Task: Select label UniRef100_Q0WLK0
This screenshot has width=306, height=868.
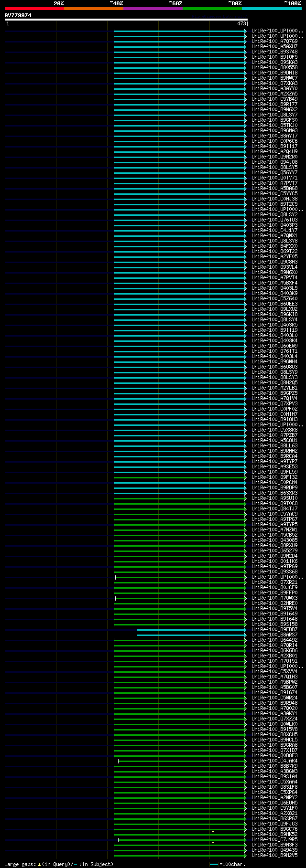Action: 274,724
